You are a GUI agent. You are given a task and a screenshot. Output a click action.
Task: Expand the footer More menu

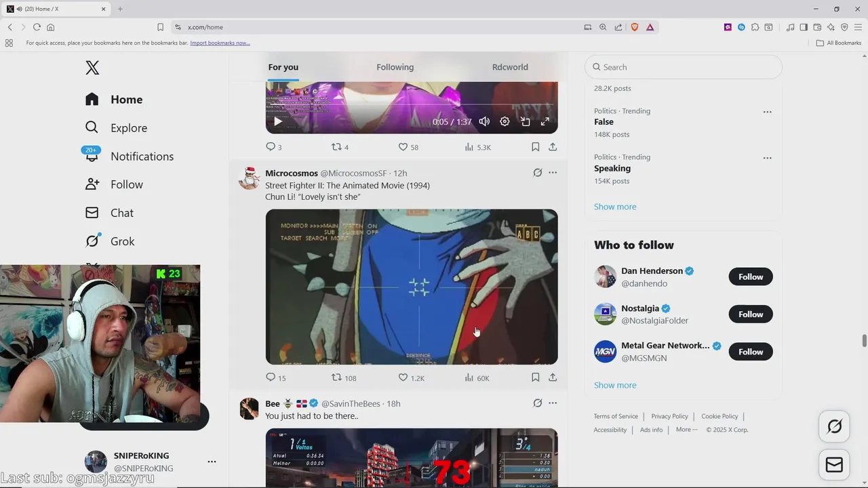pos(686,430)
